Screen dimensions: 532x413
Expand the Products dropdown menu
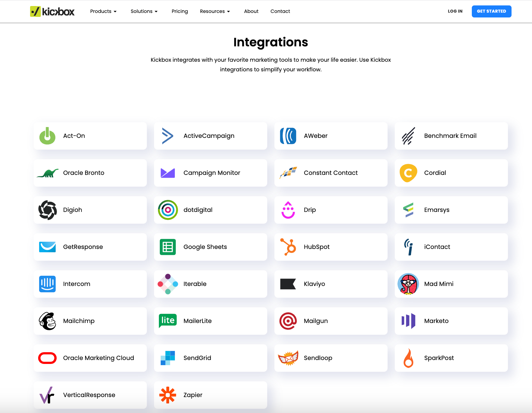[x=103, y=11]
